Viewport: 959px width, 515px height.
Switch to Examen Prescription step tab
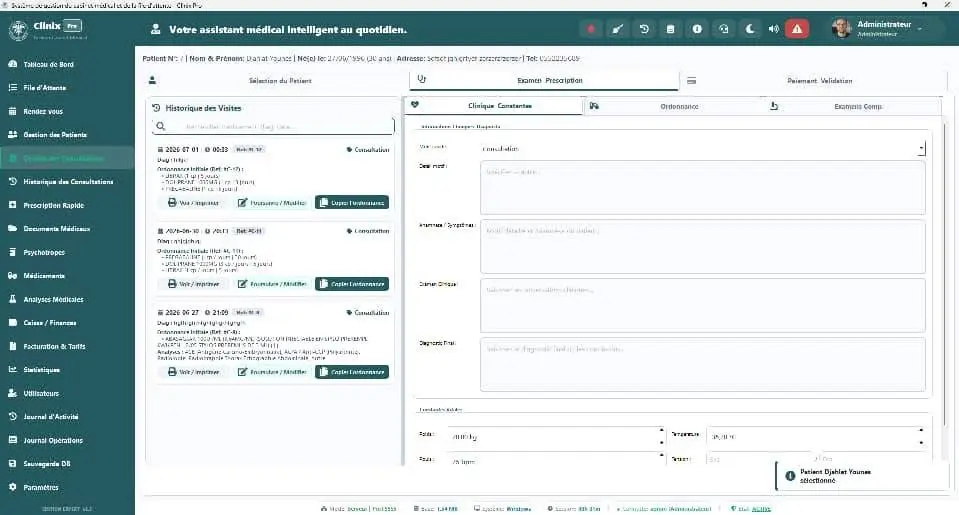tap(544, 80)
